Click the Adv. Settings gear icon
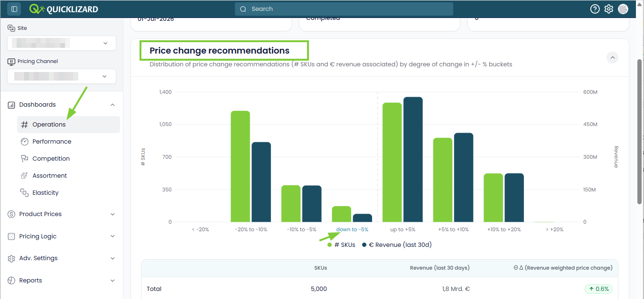Screen dimensions: 644x299 tap(11, 258)
